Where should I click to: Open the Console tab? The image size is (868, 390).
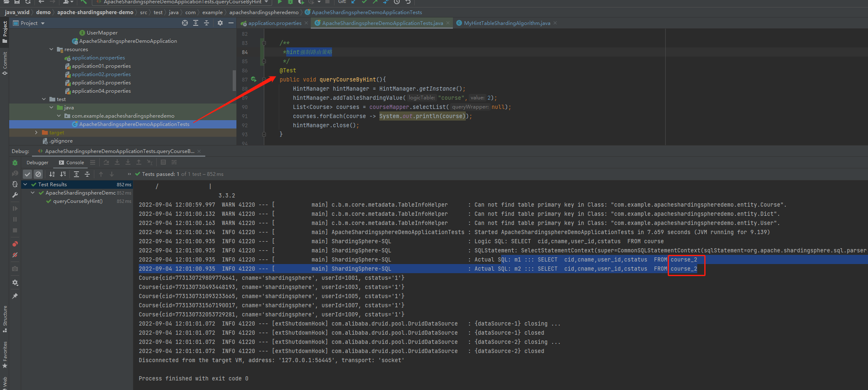pyautogui.click(x=71, y=163)
